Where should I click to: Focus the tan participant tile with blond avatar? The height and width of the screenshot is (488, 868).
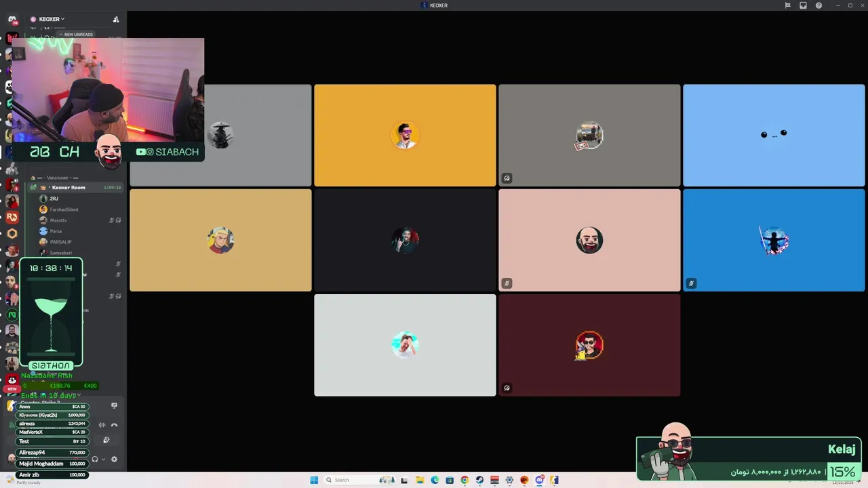[x=220, y=240]
